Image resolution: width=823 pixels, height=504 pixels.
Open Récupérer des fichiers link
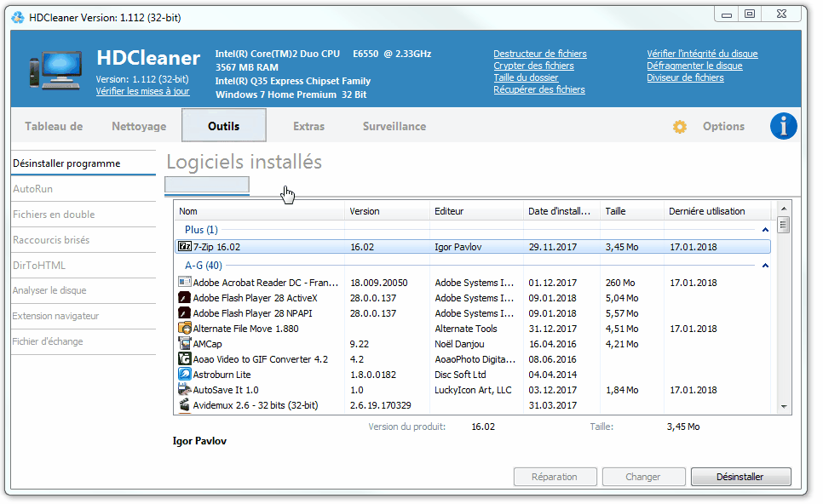(539, 89)
